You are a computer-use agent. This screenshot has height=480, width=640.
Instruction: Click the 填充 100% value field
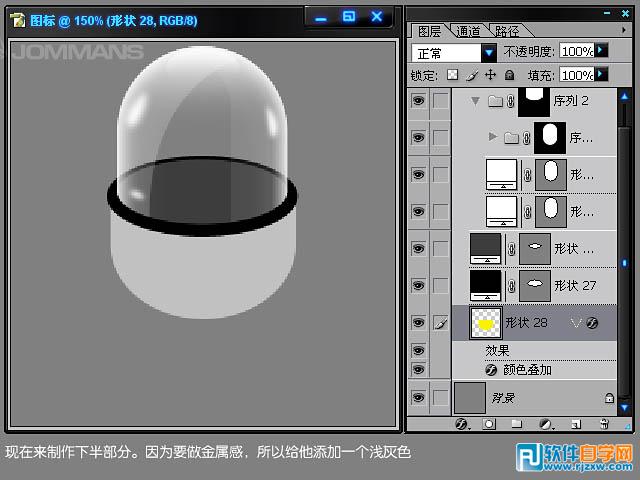pos(577,75)
